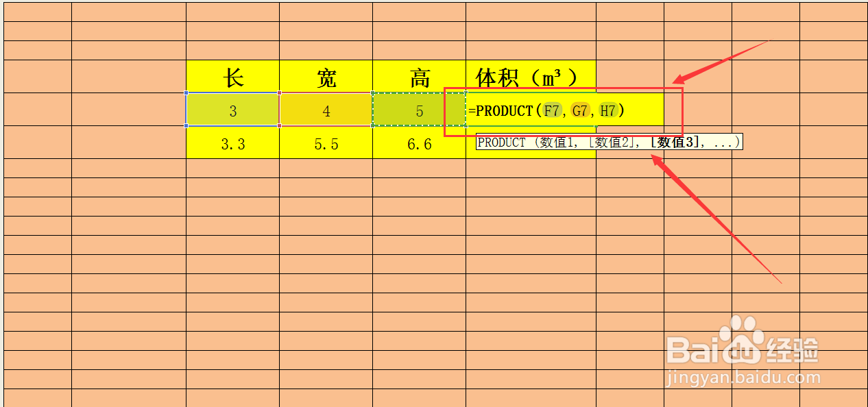Select the cell containing 3.3
Screen dimensions: 868x407
(x=232, y=144)
